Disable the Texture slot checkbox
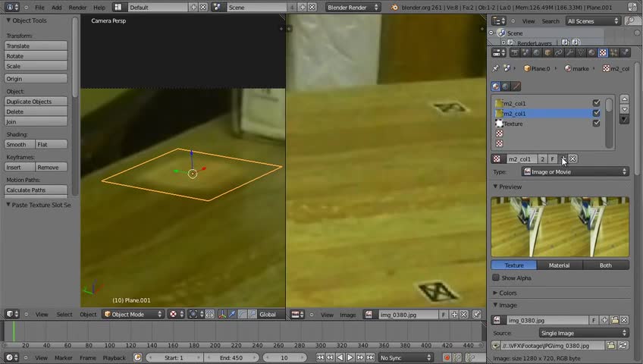Image resolution: width=643 pixels, height=364 pixels. (x=596, y=124)
